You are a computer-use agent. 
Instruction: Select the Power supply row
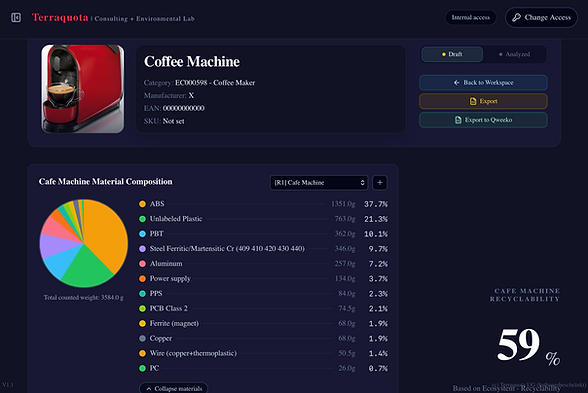[263, 279]
